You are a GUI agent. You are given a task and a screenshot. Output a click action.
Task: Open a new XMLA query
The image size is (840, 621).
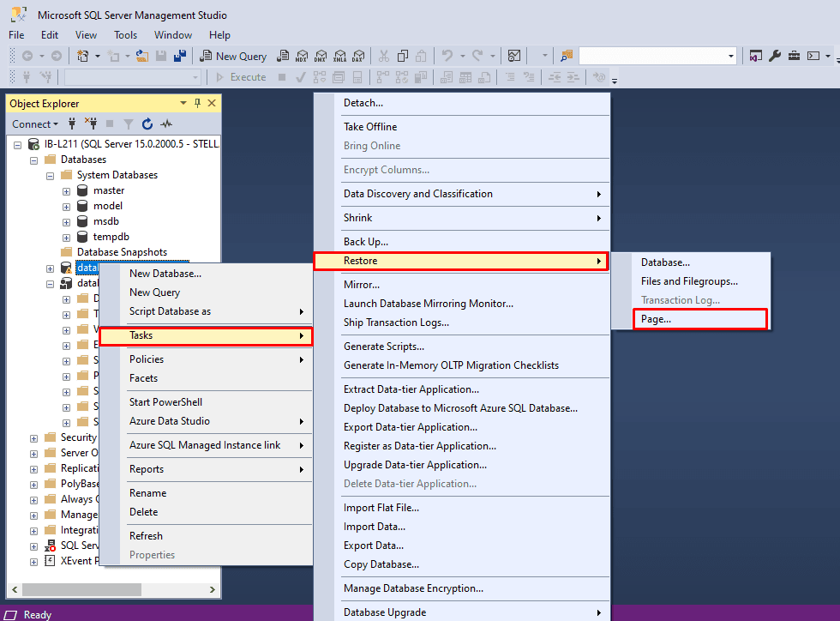point(339,57)
